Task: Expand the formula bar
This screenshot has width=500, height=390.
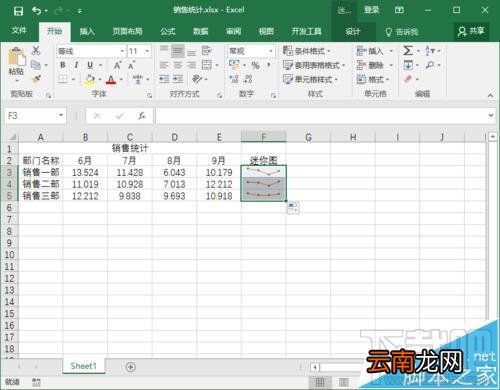Action: (x=491, y=115)
